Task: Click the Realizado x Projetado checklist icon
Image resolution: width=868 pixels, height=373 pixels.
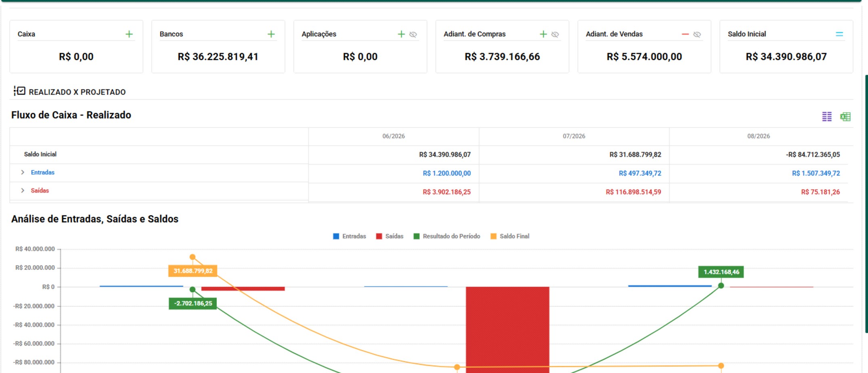Action: [x=19, y=91]
